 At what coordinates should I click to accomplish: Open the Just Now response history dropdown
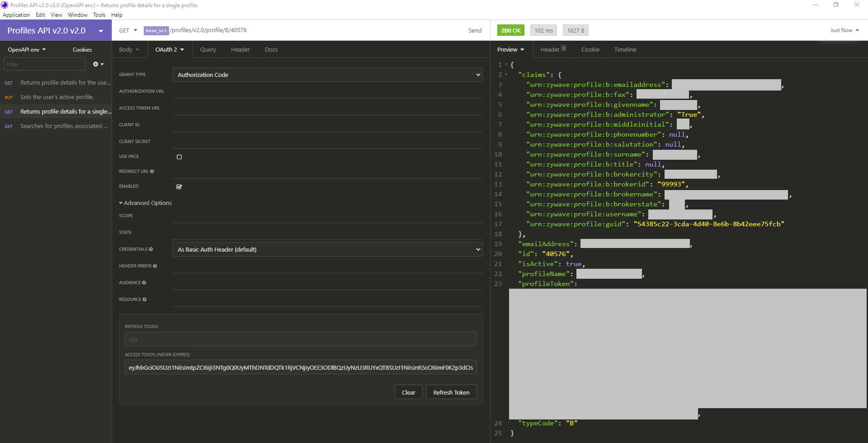pyautogui.click(x=844, y=30)
